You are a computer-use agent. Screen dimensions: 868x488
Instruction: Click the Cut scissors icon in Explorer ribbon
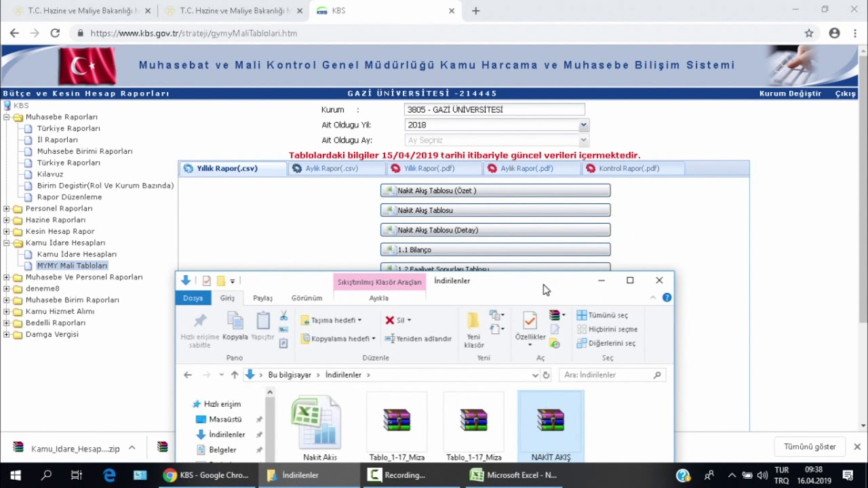click(x=283, y=316)
